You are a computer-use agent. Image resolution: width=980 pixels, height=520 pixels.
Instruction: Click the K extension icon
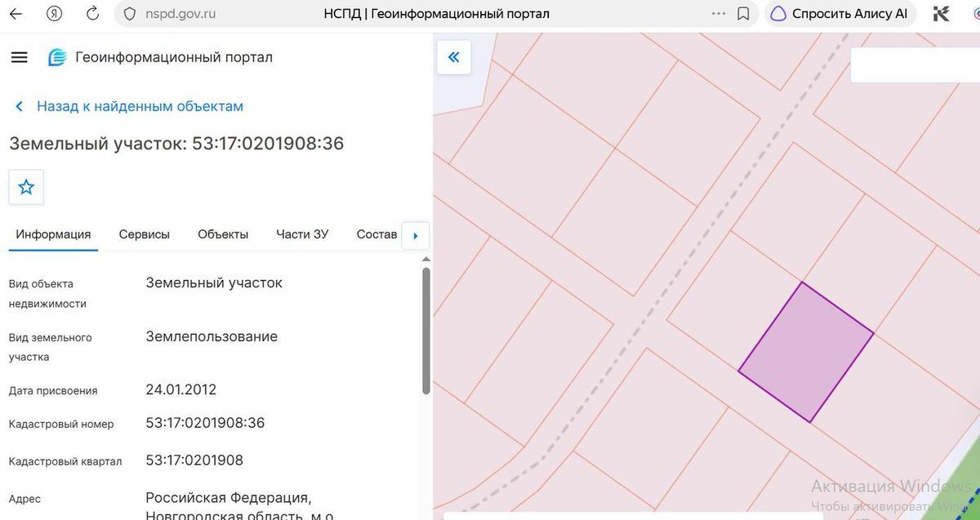[941, 14]
